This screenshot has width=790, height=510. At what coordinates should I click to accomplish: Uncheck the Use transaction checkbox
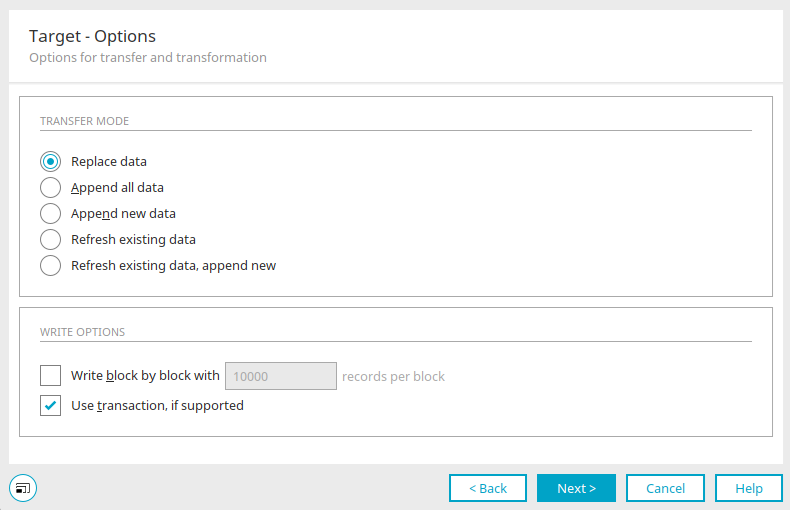50,406
